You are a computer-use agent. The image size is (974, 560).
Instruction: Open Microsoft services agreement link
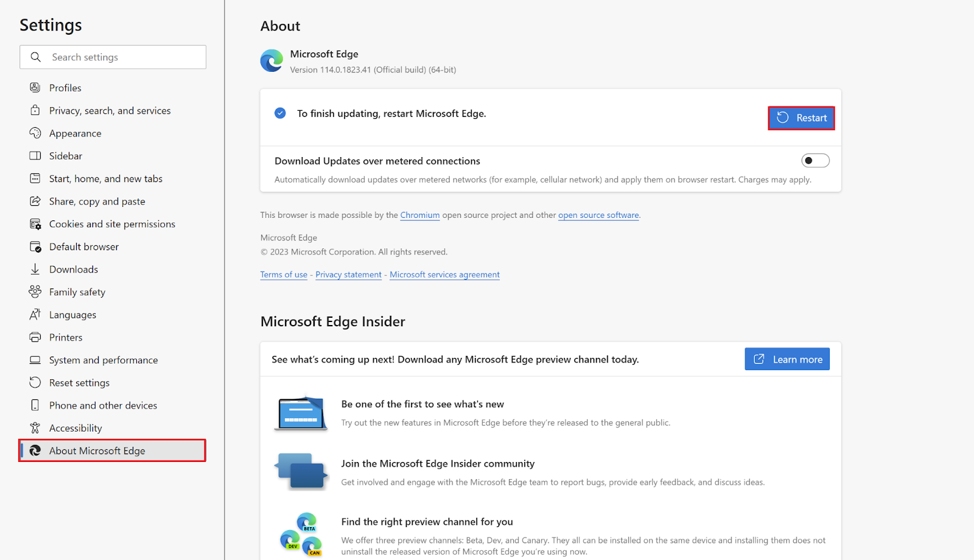444,275
